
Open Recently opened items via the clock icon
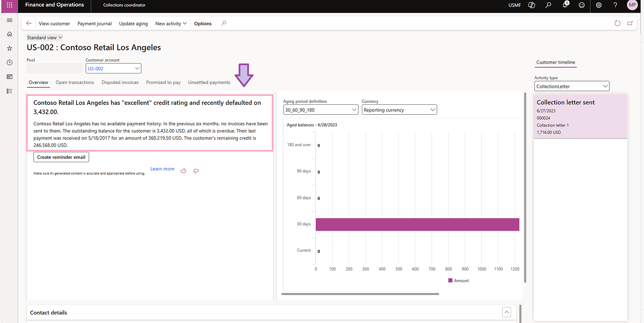coord(9,62)
